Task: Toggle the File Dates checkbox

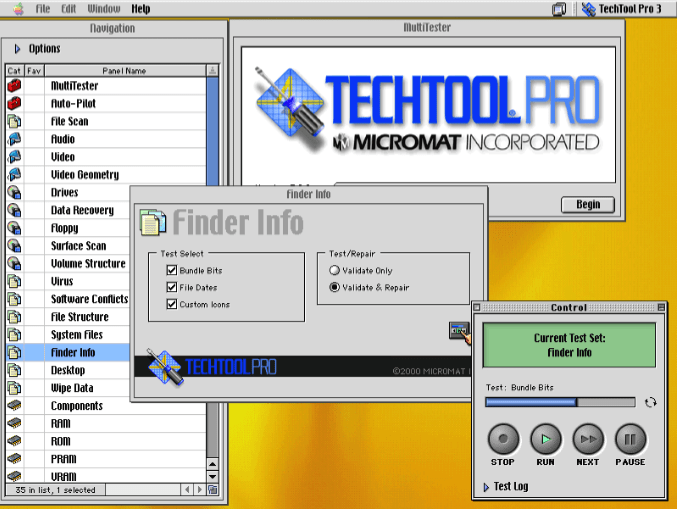Action: (172, 288)
